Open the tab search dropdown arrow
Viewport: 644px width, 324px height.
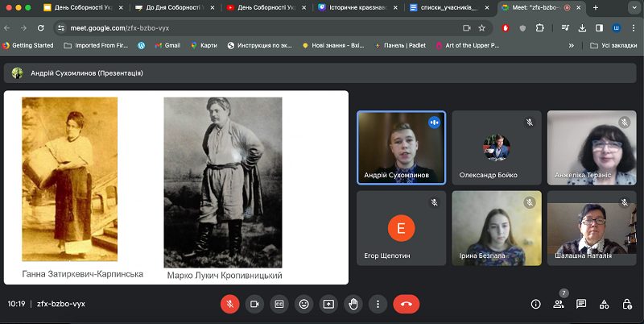(x=633, y=8)
